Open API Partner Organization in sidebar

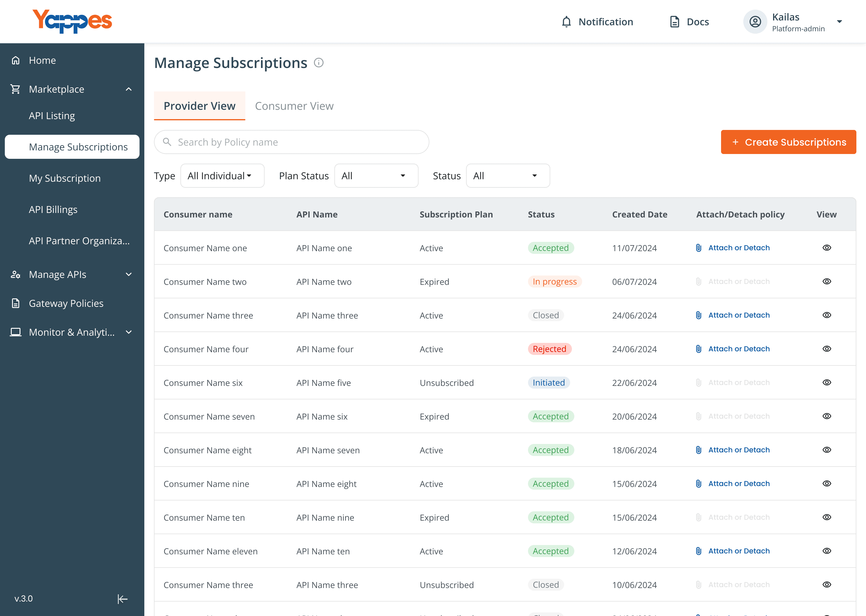tap(79, 241)
